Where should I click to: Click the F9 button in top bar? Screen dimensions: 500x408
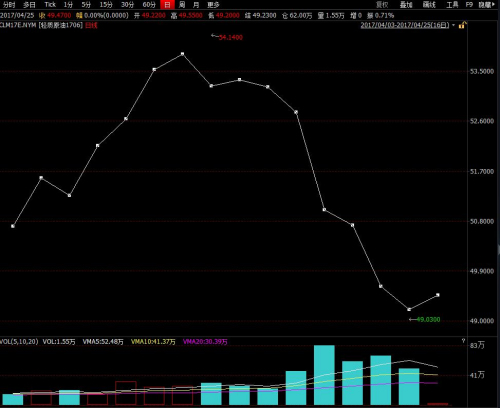[x=469, y=5]
